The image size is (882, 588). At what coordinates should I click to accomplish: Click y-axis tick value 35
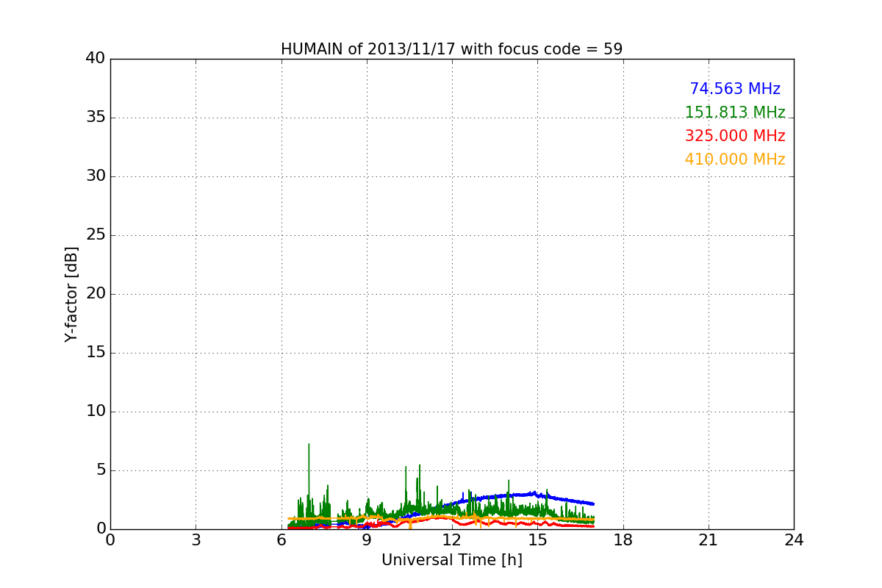pos(96,118)
